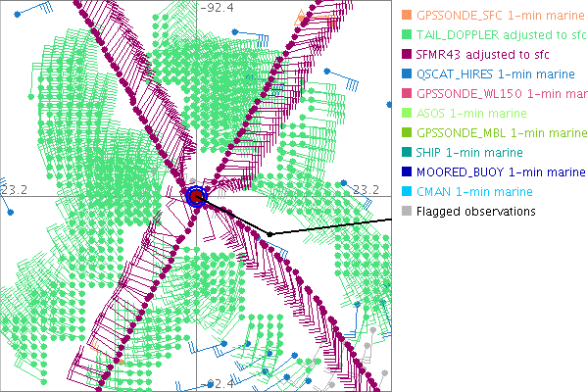Click the 23.2 latitude label on right
The height and width of the screenshot is (392, 588).
365,188
